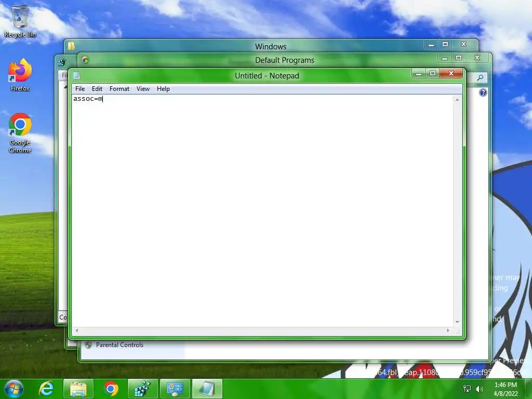Open the File menu in Notepad
532x399 pixels.
pyautogui.click(x=80, y=88)
